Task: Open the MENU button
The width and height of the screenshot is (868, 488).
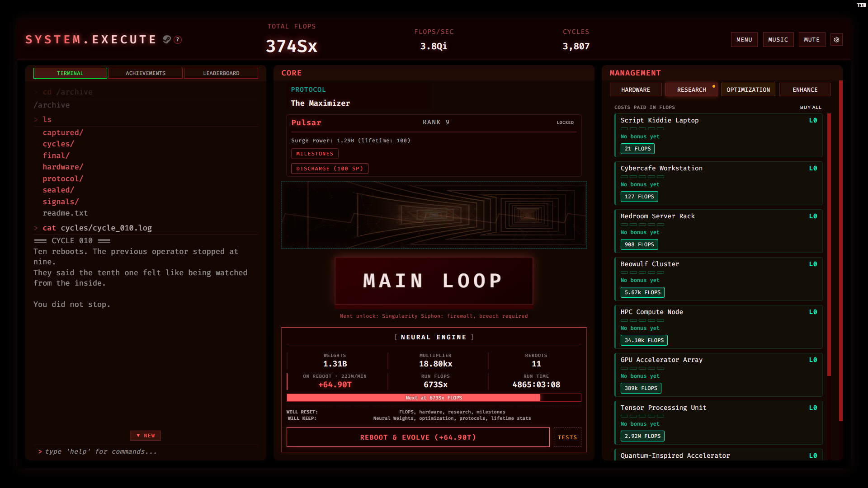Action: [744, 40]
